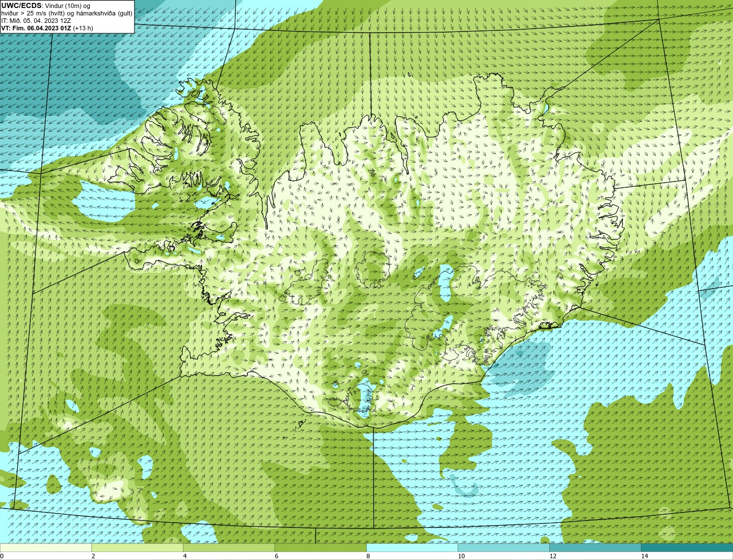Click the '12' tick label on the scale
The image size is (733, 560).
553,556
